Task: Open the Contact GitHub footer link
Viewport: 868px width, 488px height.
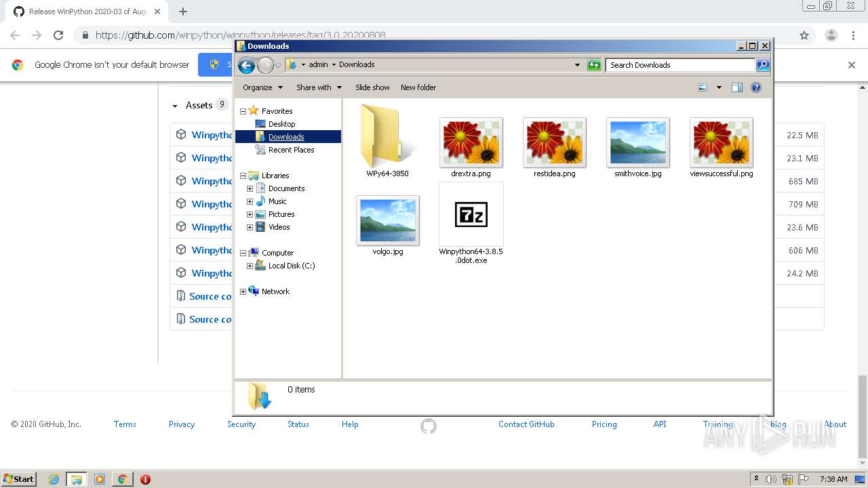Action: (526, 424)
